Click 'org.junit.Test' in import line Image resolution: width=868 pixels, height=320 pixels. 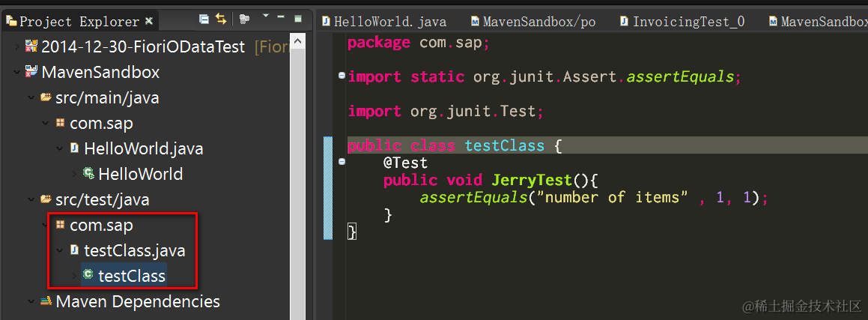tap(473, 111)
